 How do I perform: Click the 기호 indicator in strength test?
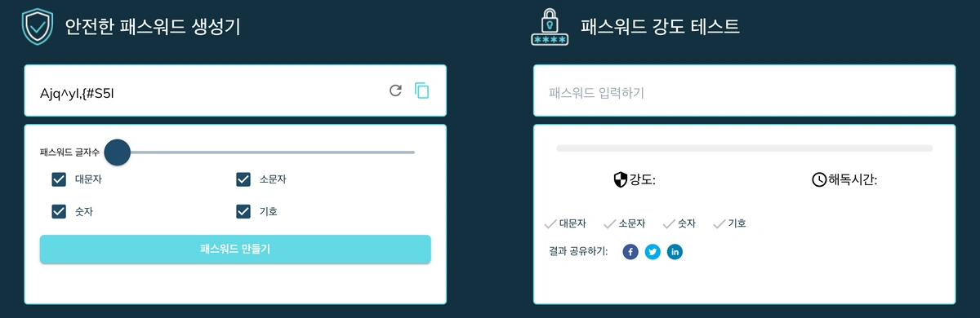pyautogui.click(x=729, y=223)
